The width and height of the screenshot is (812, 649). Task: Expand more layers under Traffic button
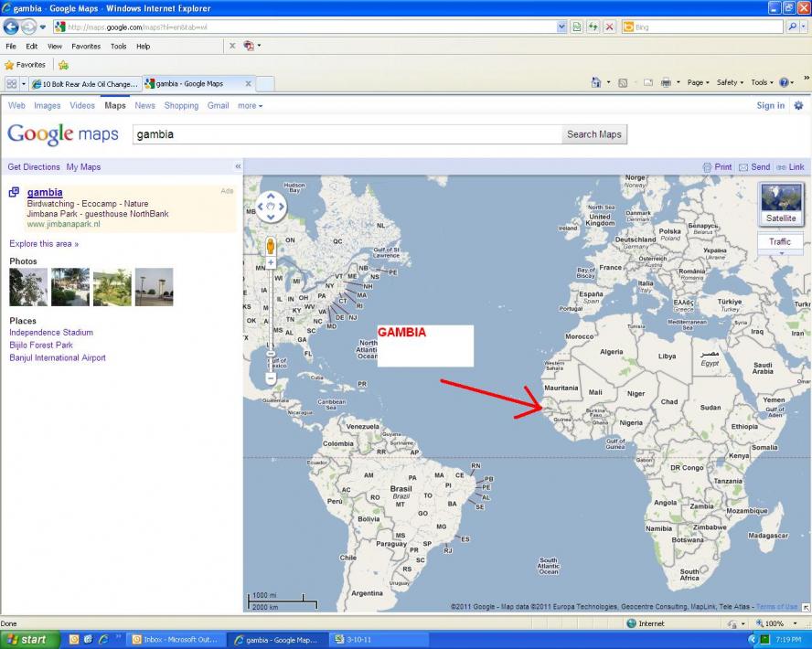click(x=781, y=253)
